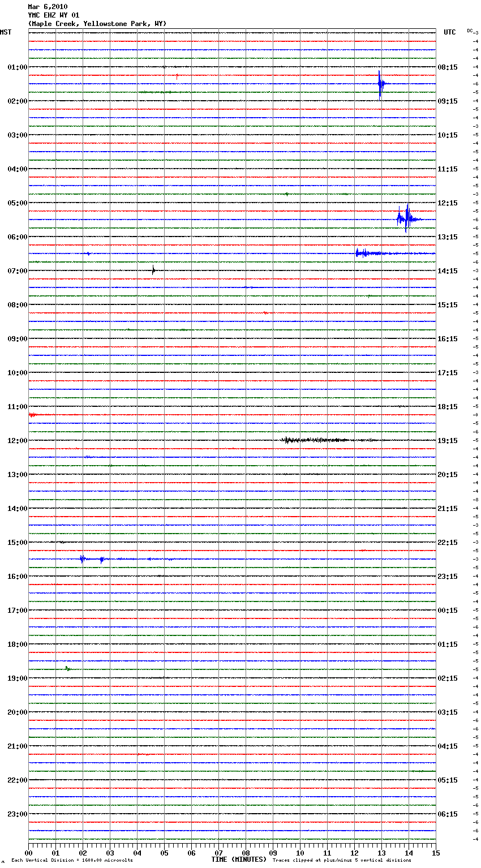Click the vertical division microvolts scale note
This screenshot has width=481, height=868.
coord(72,861)
